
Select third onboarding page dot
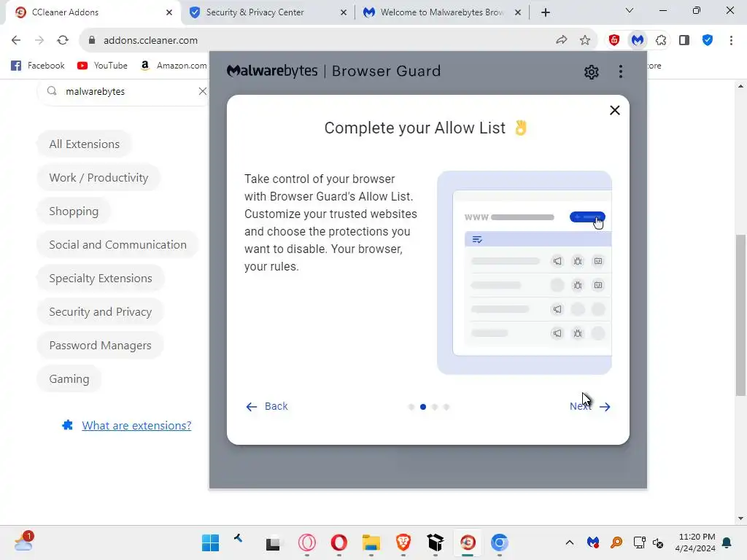coord(435,407)
